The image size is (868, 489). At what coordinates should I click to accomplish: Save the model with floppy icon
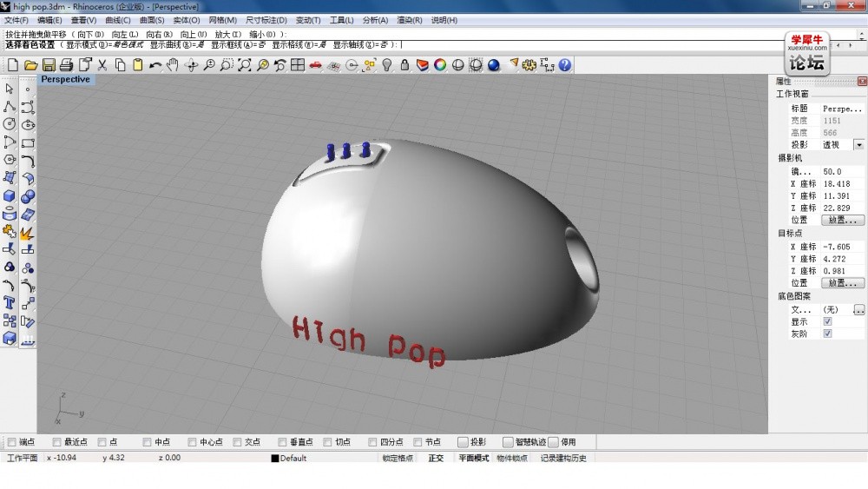tap(49, 65)
